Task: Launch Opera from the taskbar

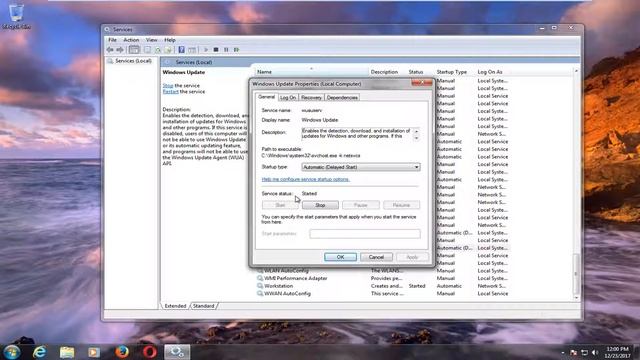Action: click(x=149, y=352)
